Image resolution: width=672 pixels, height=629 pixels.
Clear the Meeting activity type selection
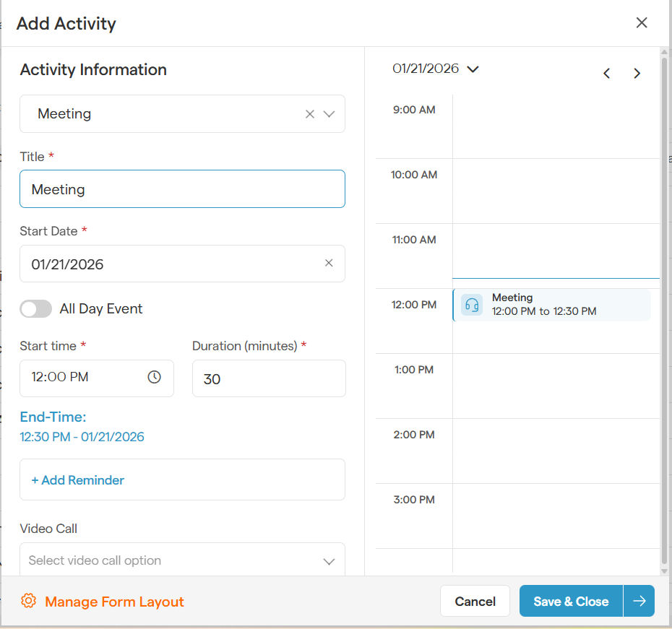coord(310,114)
